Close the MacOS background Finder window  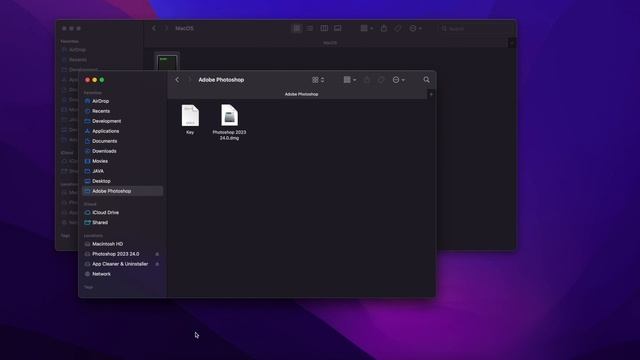[64, 29]
